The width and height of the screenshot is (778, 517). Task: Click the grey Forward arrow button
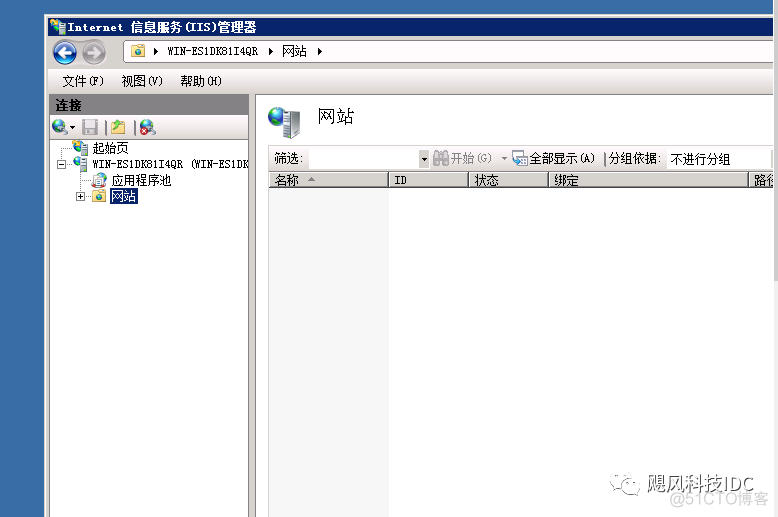click(94, 53)
